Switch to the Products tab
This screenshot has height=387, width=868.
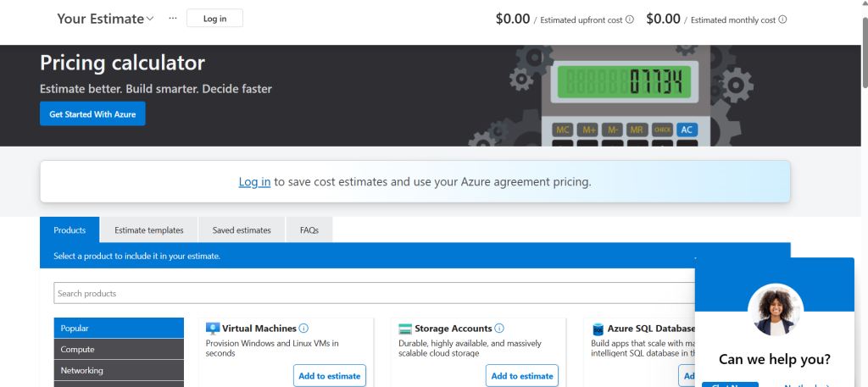(x=70, y=230)
